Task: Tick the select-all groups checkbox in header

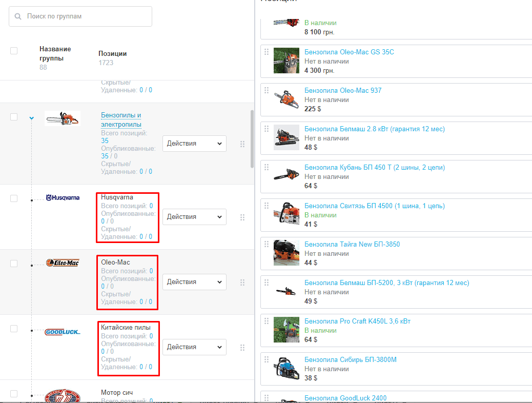Action: 14,51
